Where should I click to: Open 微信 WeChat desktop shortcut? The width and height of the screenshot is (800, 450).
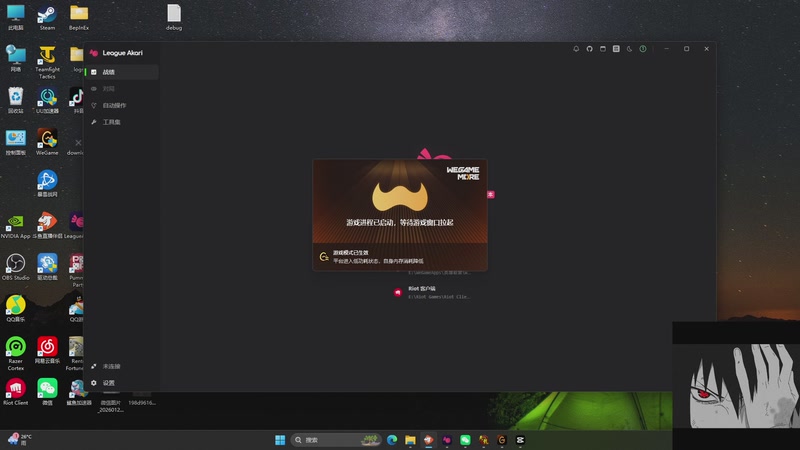point(47,392)
